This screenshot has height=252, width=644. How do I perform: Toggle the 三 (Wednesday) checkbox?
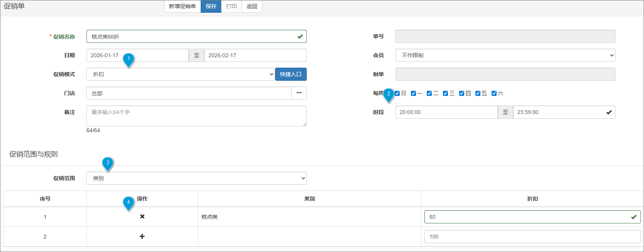446,93
